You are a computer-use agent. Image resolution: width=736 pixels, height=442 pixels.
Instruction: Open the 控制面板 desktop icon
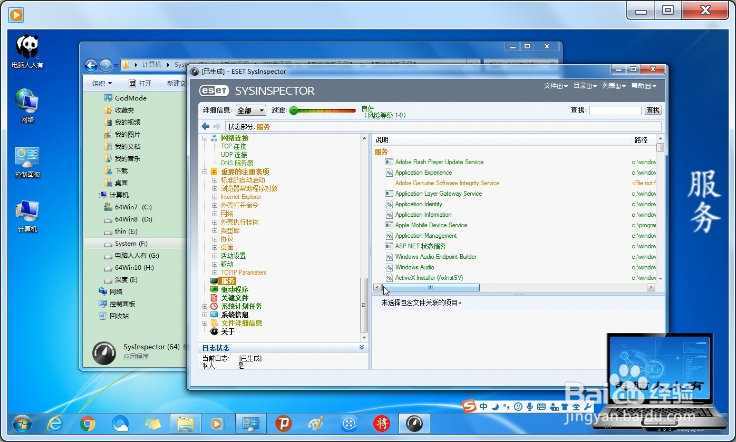(27, 162)
